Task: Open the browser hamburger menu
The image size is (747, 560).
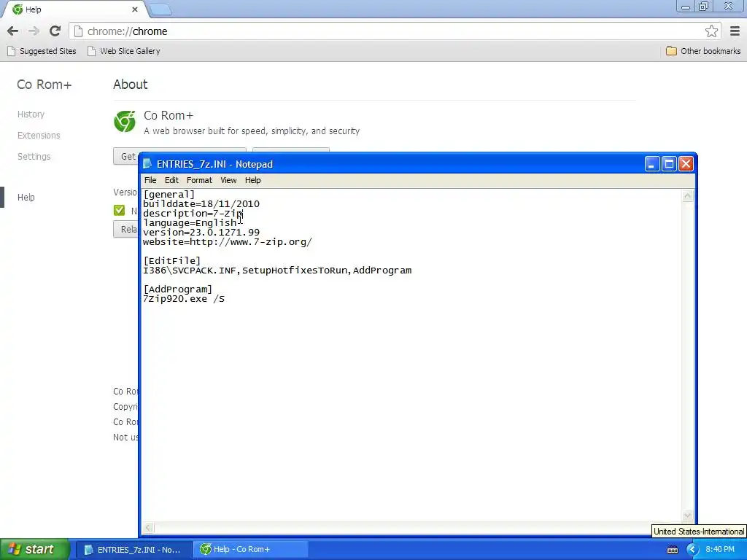Action: coord(735,31)
